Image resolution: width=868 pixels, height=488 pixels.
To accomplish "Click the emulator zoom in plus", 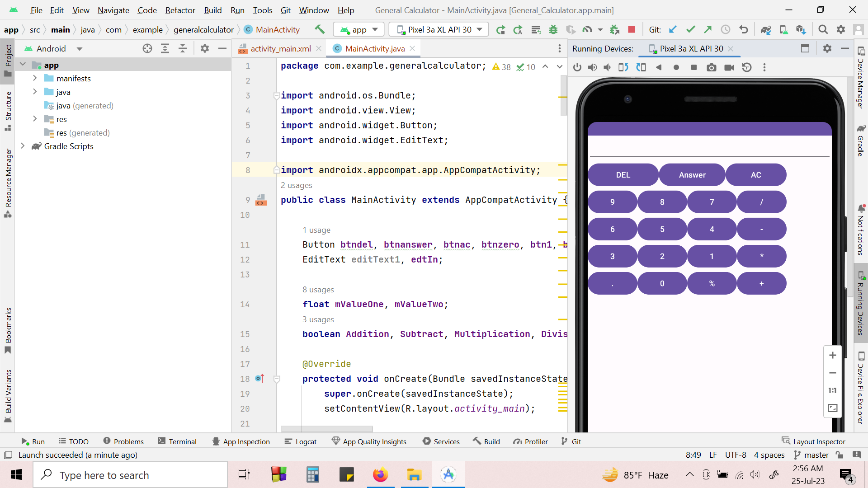I will coord(833,355).
